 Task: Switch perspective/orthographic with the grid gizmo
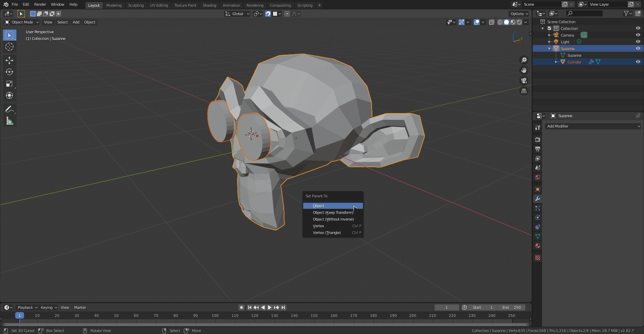click(524, 91)
